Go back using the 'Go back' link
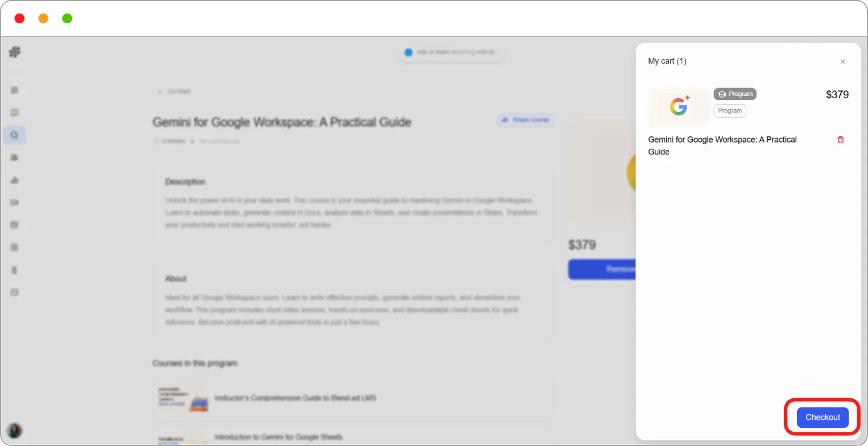868x446 pixels. click(x=175, y=91)
